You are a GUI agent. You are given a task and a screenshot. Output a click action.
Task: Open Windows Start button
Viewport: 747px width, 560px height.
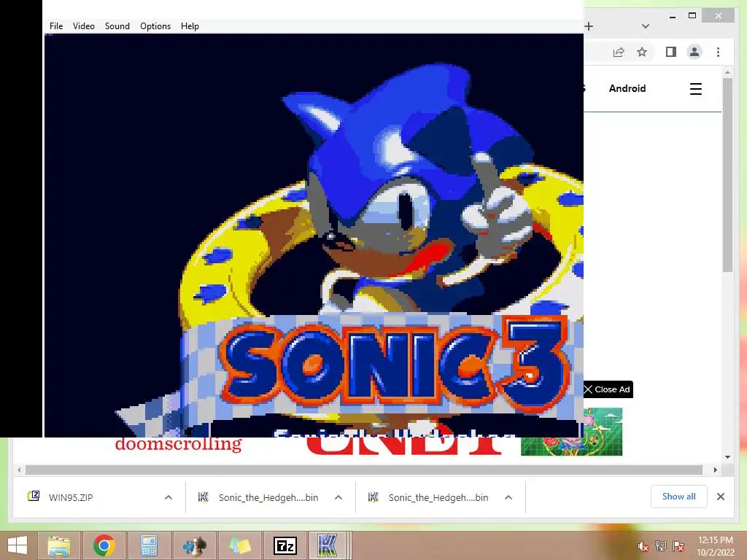(x=18, y=545)
